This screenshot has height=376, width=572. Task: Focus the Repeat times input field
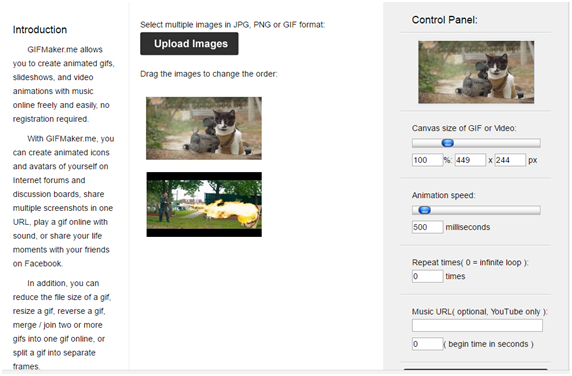(x=427, y=276)
